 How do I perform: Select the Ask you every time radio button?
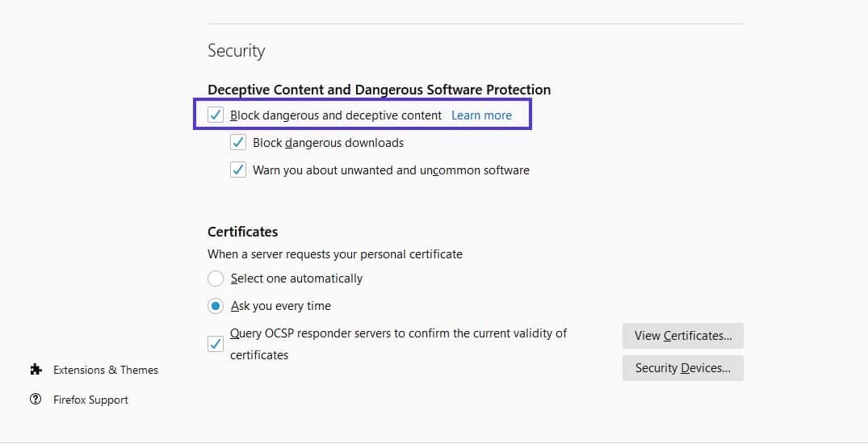(x=216, y=306)
